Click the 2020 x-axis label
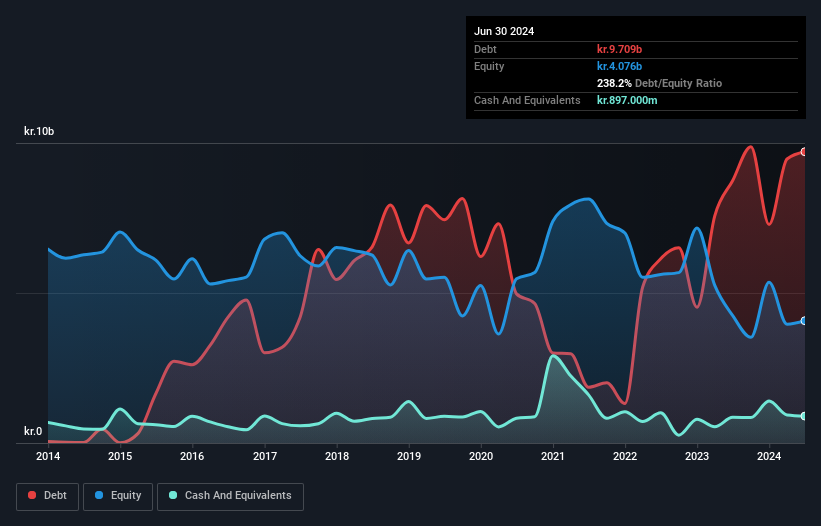Viewport: 821px width, 526px height. coord(481,456)
